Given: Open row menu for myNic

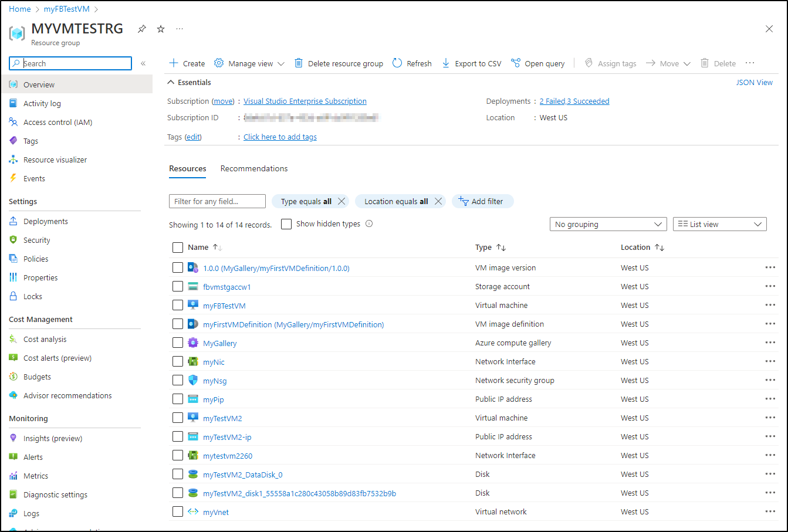Looking at the screenshot, I should 770,361.
